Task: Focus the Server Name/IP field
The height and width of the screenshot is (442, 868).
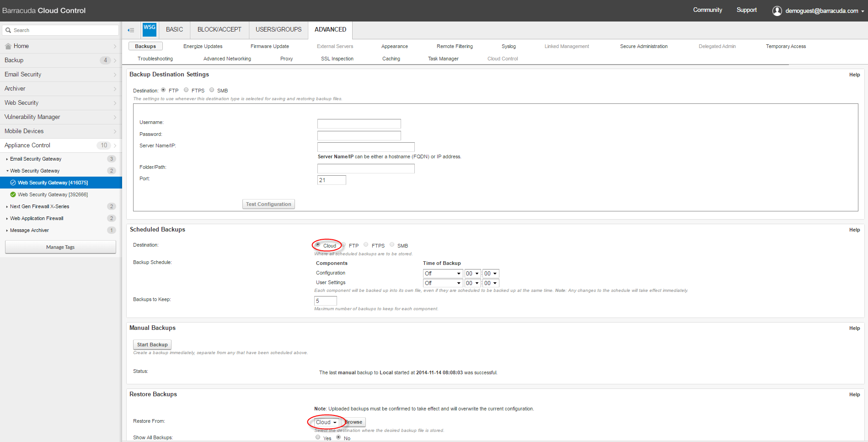Action: tap(366, 147)
